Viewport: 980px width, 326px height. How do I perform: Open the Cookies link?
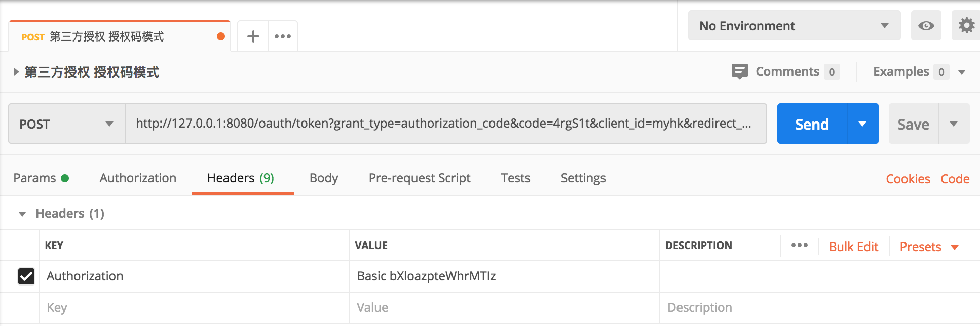(x=908, y=179)
